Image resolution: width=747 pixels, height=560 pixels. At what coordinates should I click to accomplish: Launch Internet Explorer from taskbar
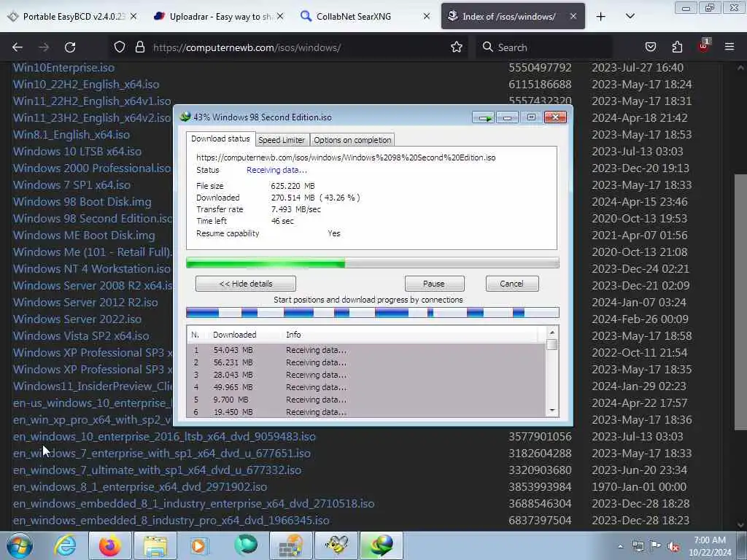pyautogui.click(x=65, y=545)
